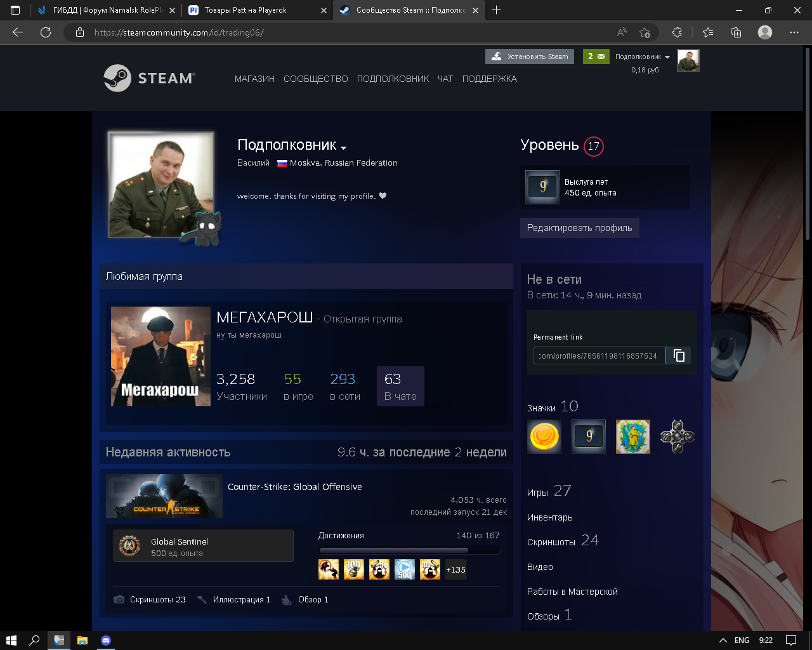Open the notifications envelope showing 2
Image resolution: width=812 pixels, height=650 pixels.
[x=596, y=56]
